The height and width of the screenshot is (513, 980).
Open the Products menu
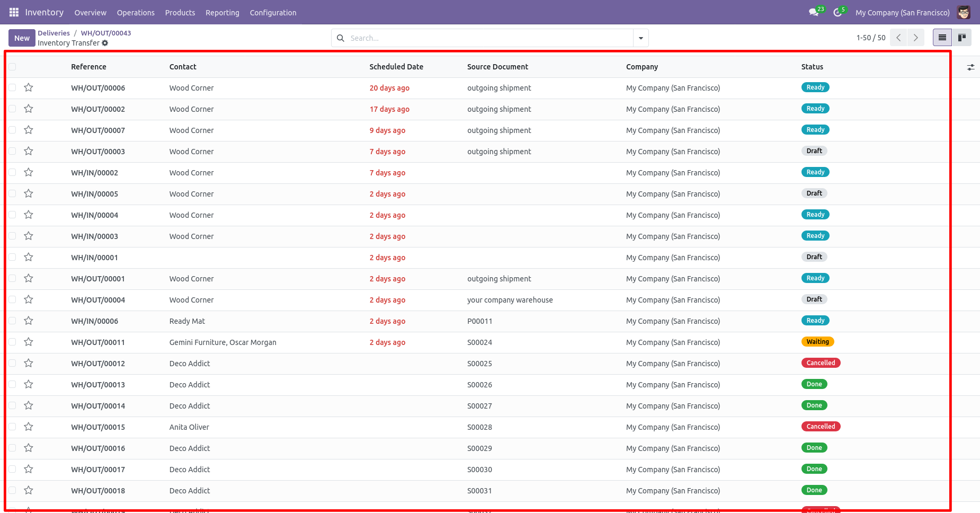pyautogui.click(x=180, y=13)
